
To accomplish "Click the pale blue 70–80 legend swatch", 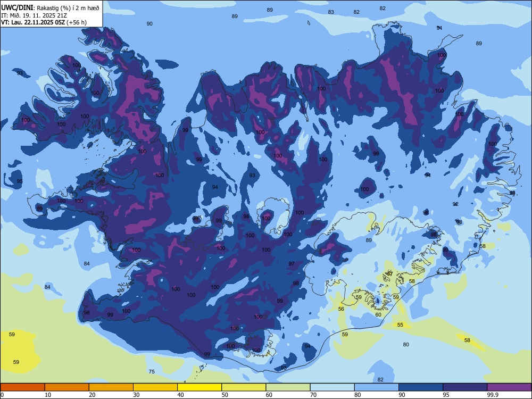I will (x=332, y=387).
